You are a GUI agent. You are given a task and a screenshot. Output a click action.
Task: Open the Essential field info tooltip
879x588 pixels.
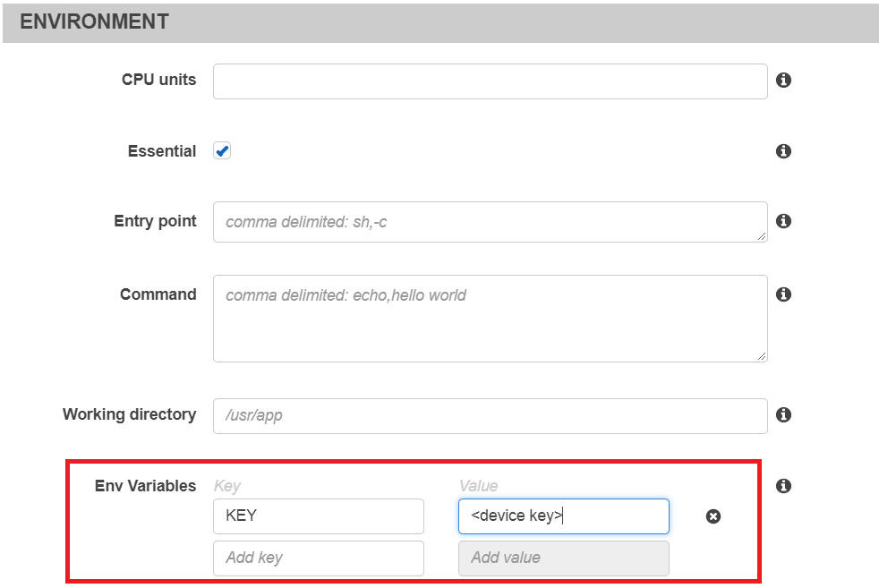coord(783,150)
